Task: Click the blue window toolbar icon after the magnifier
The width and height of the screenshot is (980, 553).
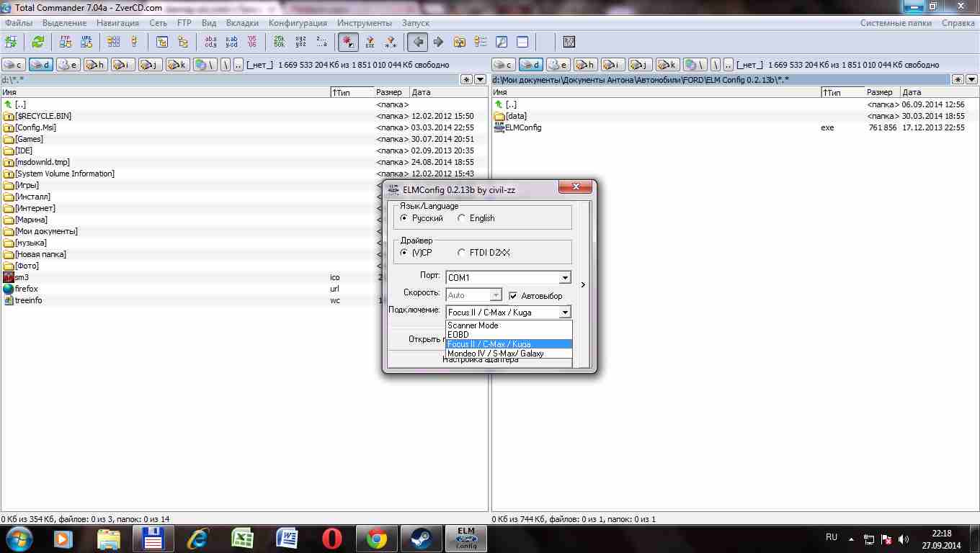Action: tap(522, 42)
